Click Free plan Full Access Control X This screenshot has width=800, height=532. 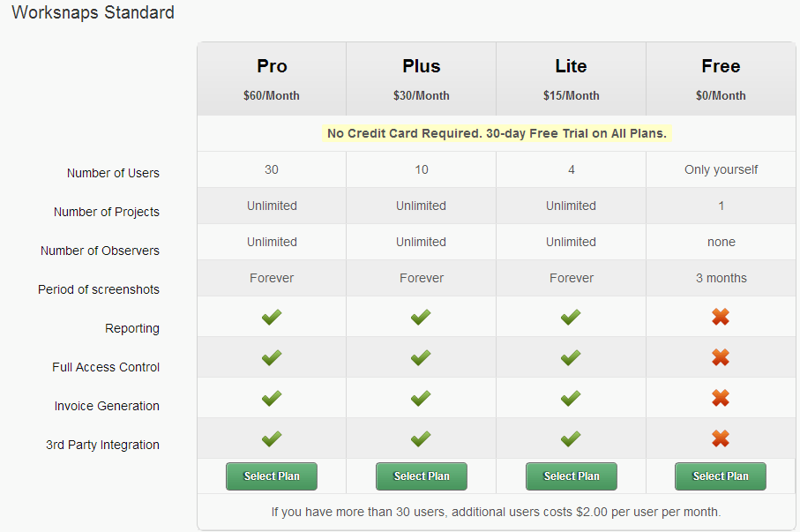[x=721, y=357]
